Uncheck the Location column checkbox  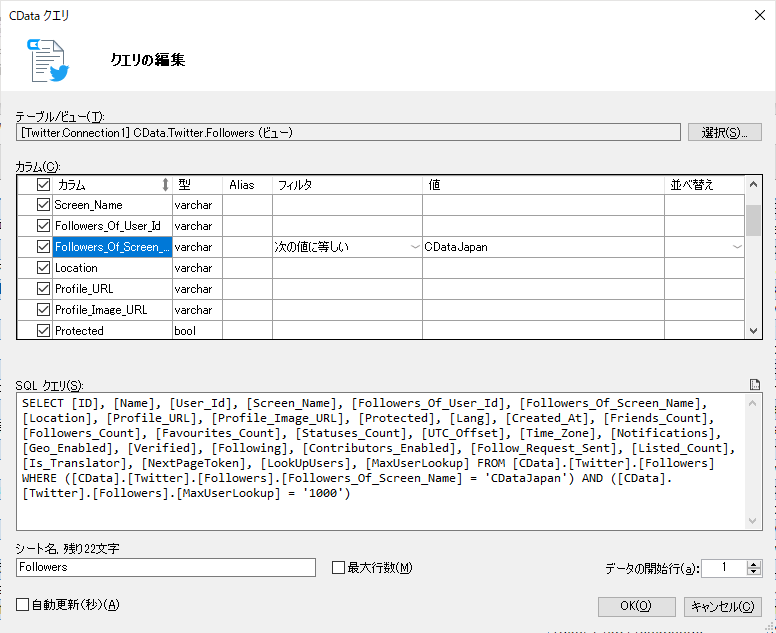click(x=44, y=267)
